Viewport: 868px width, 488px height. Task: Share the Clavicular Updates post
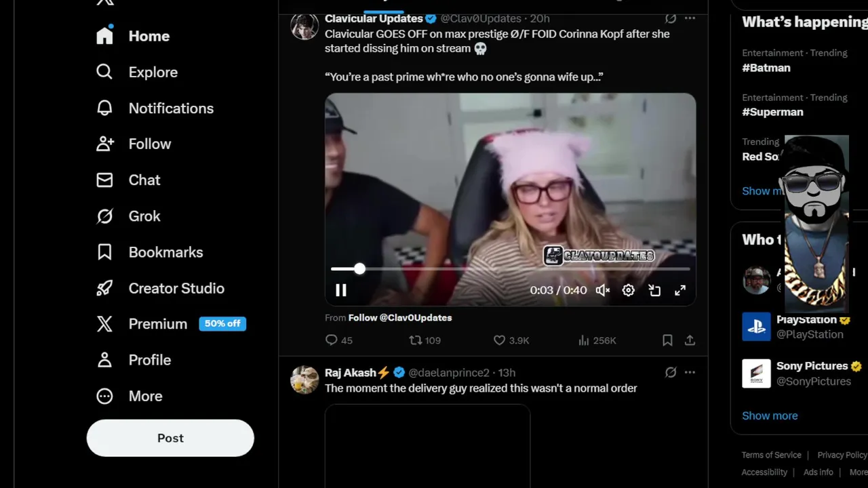pyautogui.click(x=690, y=340)
